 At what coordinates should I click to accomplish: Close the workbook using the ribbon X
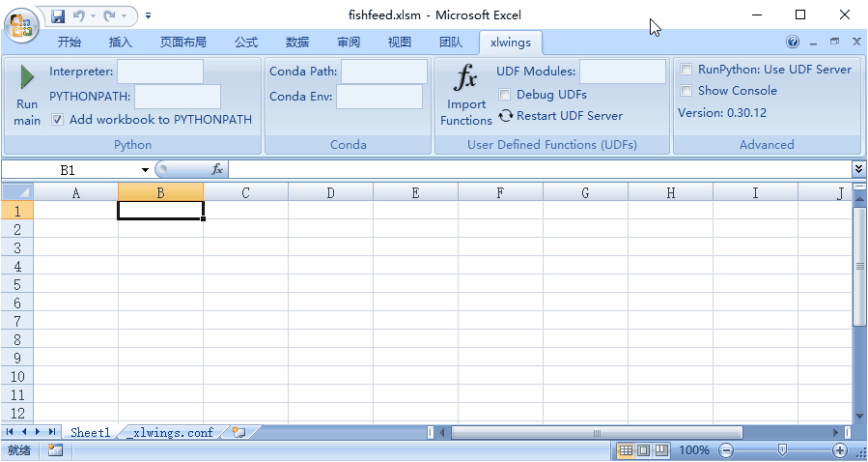(856, 42)
